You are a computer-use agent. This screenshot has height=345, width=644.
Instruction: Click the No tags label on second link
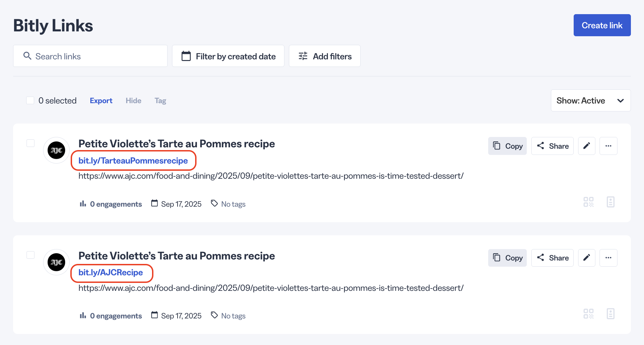tap(233, 315)
